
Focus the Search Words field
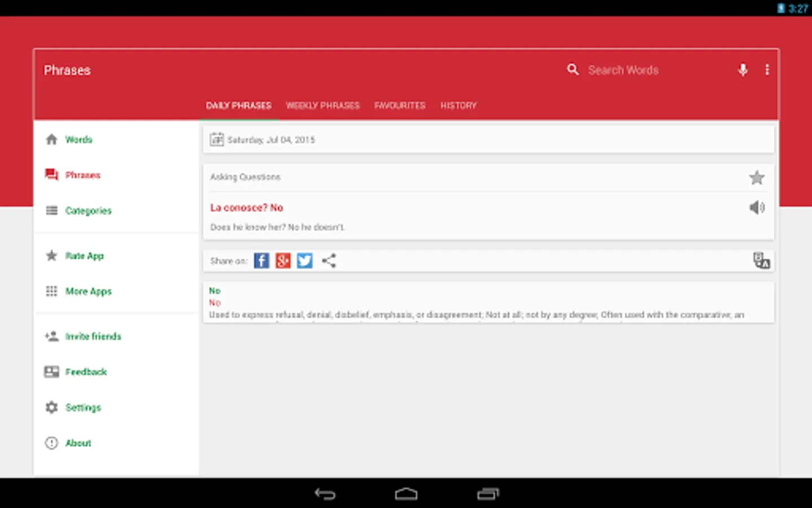coord(623,70)
